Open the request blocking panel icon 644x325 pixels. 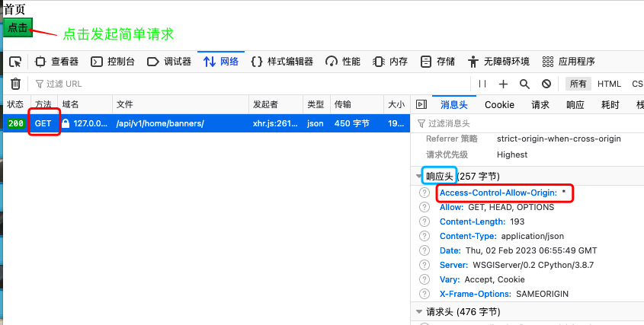click(x=546, y=84)
